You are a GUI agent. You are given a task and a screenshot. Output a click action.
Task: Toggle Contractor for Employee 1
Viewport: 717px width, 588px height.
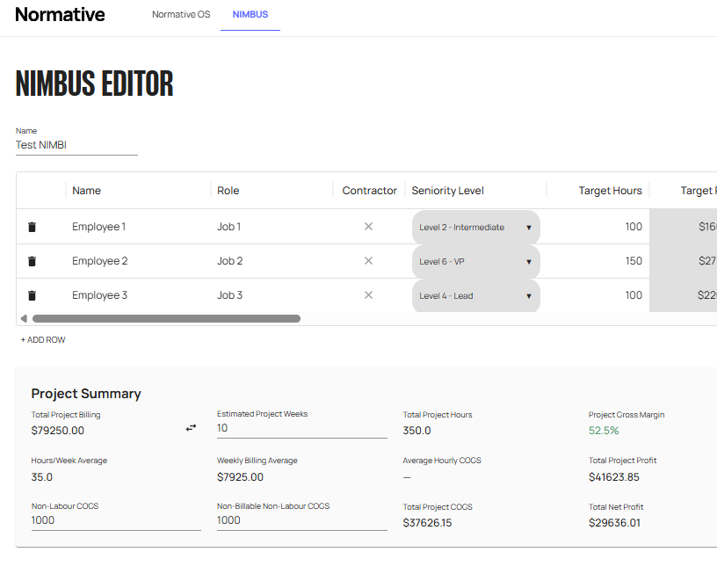pyautogui.click(x=368, y=227)
